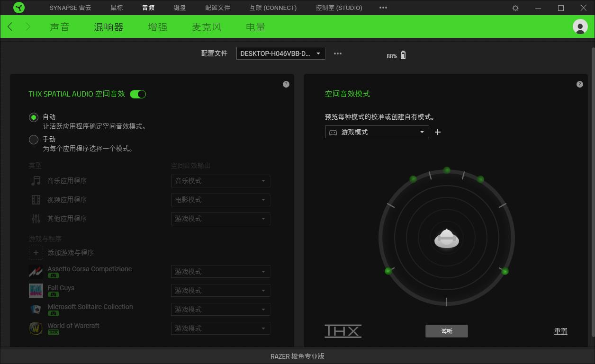
Task: Open the help icon in the spatial mode panel
Action: [580, 84]
